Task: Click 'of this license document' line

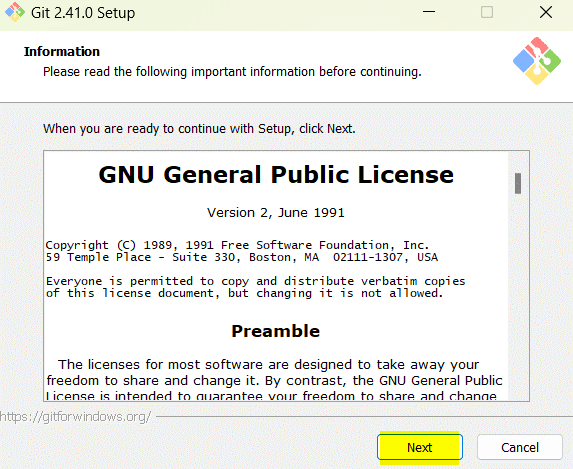Action: (244, 293)
